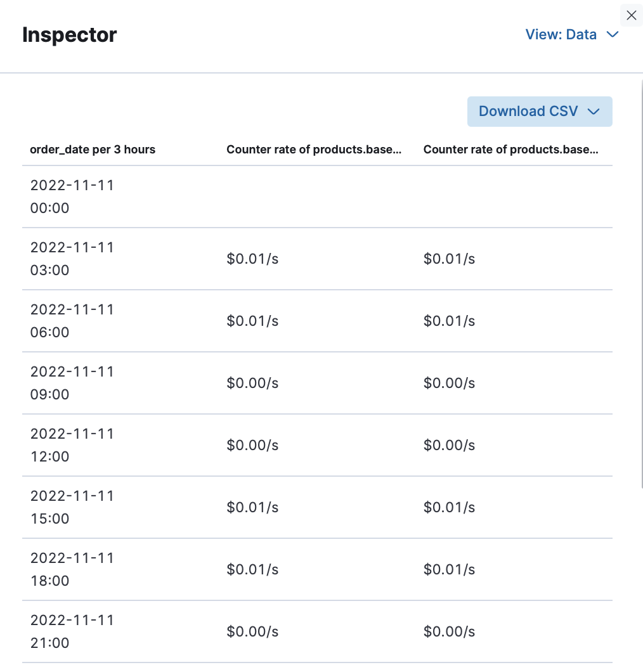Click the 2022-11-11 15:00 timestamp

pyautogui.click(x=72, y=507)
